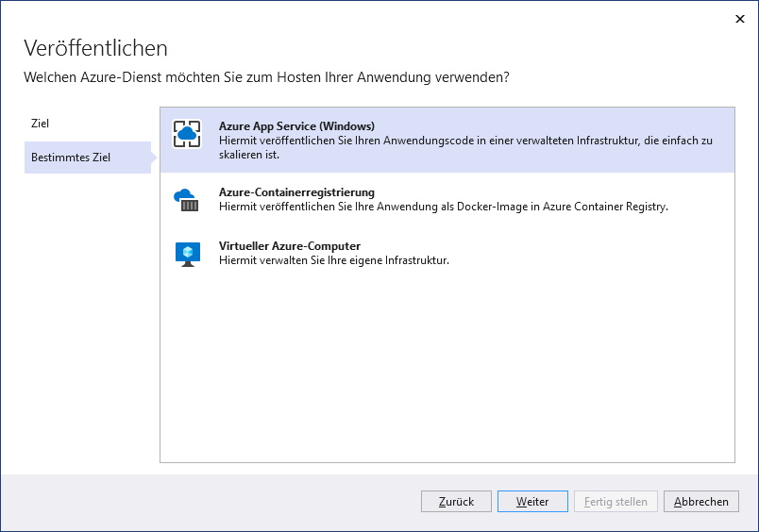Open the Bestimmtes Ziel step
Screen dimensions: 759x532
pyautogui.click(x=88, y=158)
